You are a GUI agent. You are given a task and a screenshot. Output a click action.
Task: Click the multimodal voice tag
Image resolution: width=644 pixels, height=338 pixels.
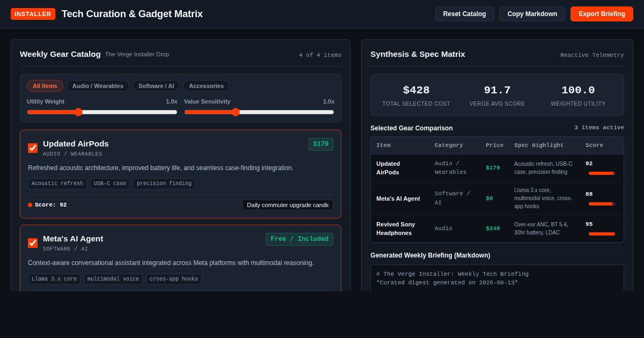(x=113, y=279)
